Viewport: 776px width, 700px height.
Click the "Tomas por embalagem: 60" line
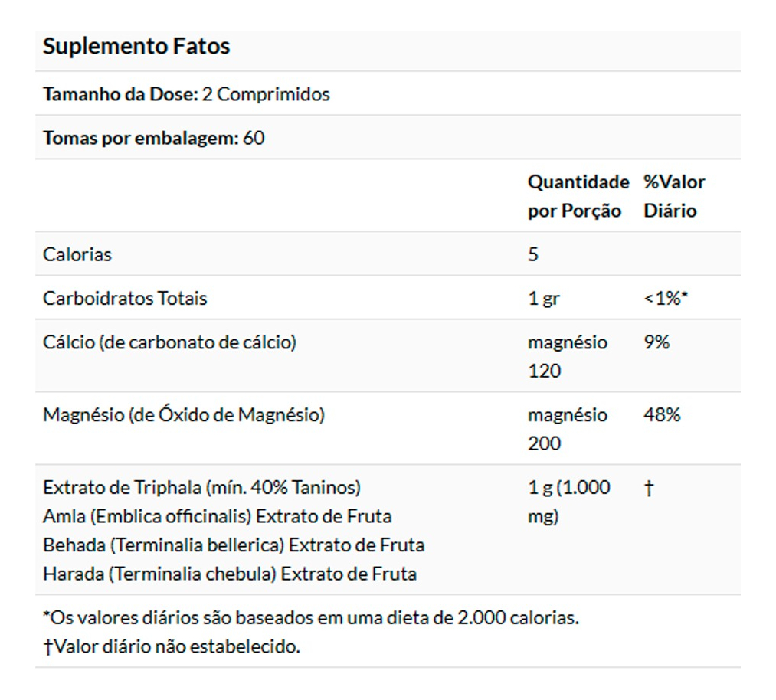154,139
